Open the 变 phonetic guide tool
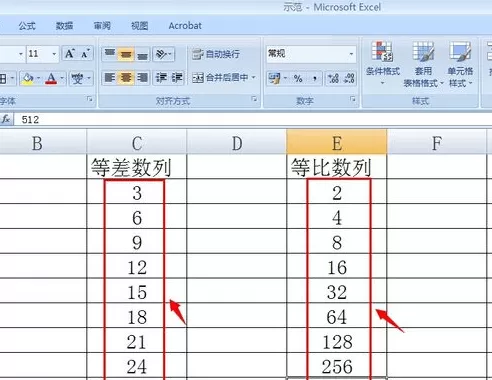Image resolution: width=492 pixels, height=380 pixels. [x=77, y=79]
